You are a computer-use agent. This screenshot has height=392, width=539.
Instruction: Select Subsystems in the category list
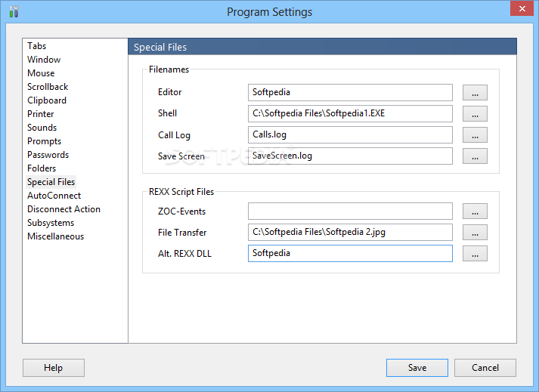point(51,223)
